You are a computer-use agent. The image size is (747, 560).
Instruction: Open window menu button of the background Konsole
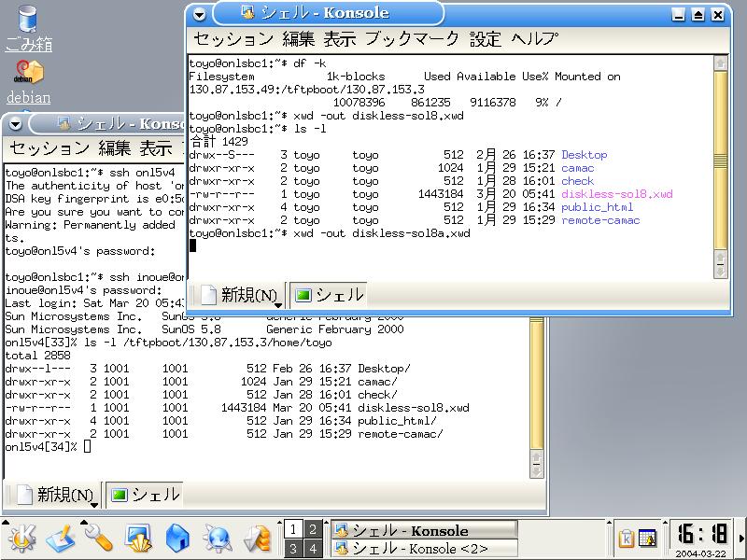pos(16,125)
